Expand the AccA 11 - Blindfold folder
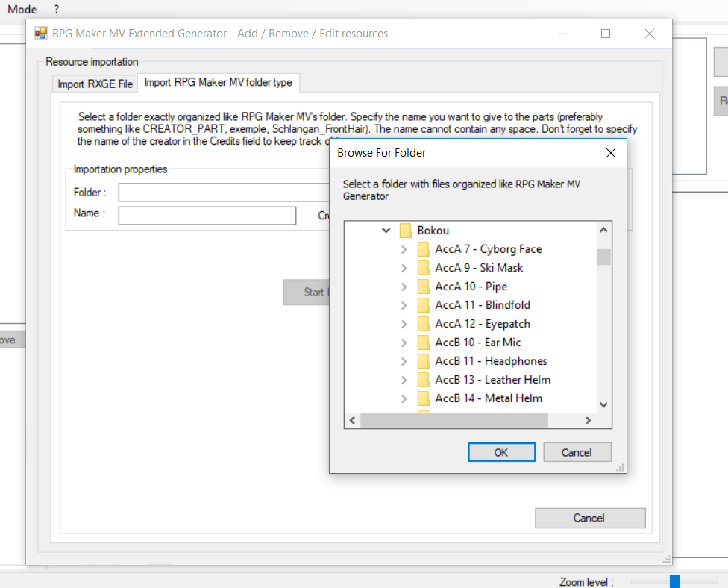Screen dimensions: 728x588 [x=404, y=305]
